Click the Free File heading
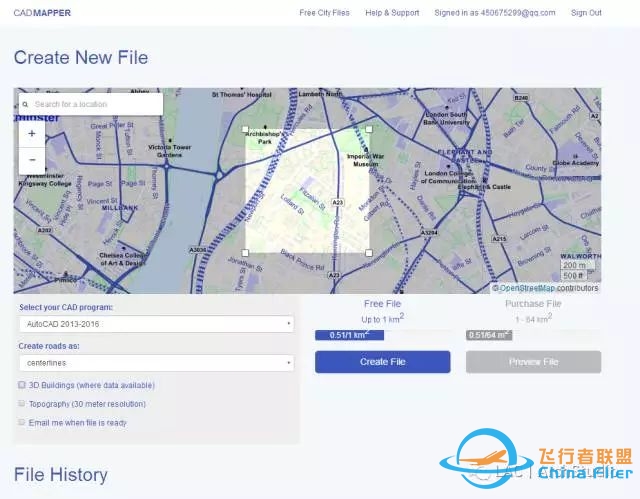The height and width of the screenshot is (499, 640). click(x=382, y=304)
